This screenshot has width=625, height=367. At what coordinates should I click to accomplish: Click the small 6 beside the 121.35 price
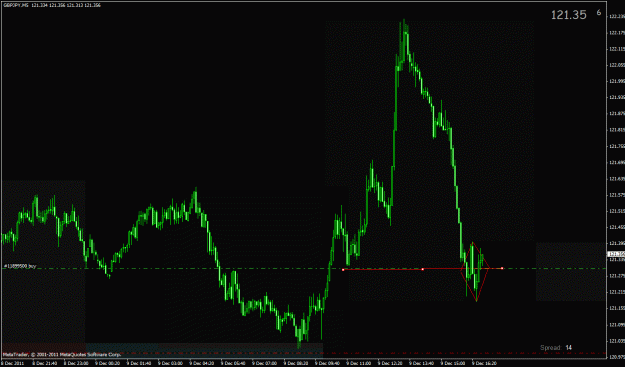(x=599, y=12)
